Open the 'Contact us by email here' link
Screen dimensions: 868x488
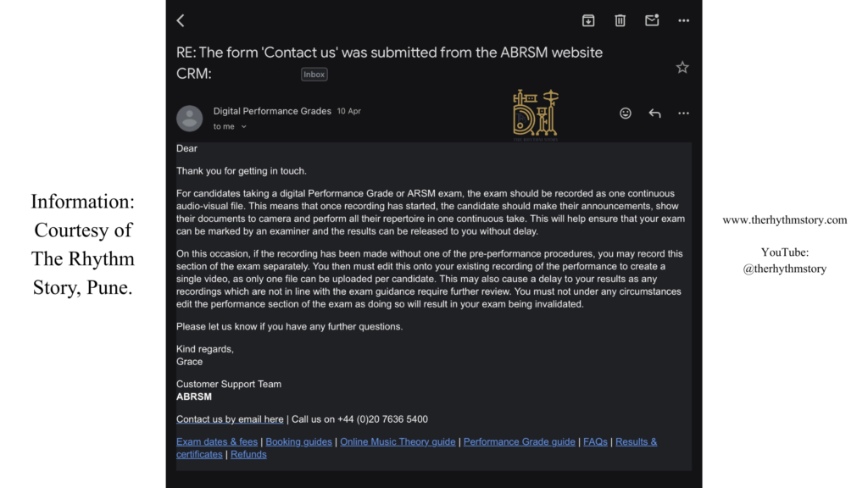click(x=229, y=419)
